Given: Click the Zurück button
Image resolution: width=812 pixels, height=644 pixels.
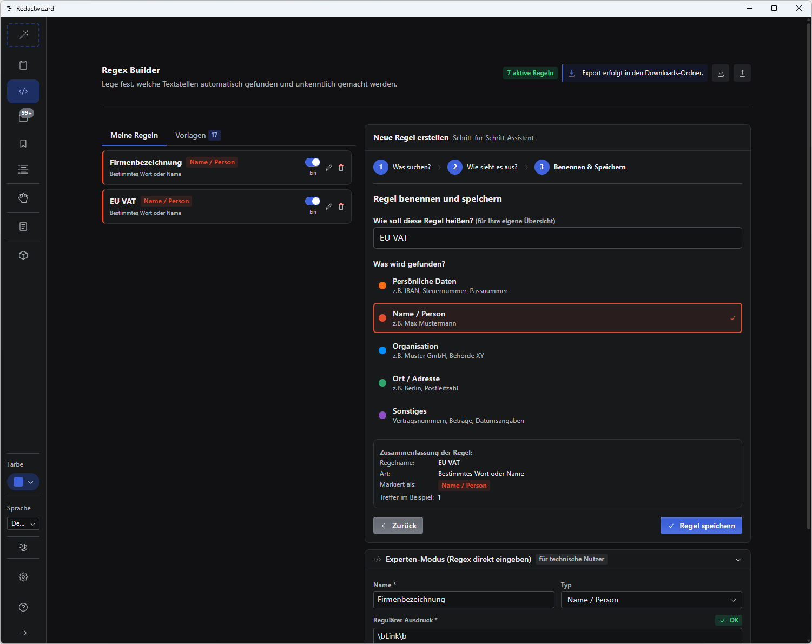Looking at the screenshot, I should tap(398, 526).
